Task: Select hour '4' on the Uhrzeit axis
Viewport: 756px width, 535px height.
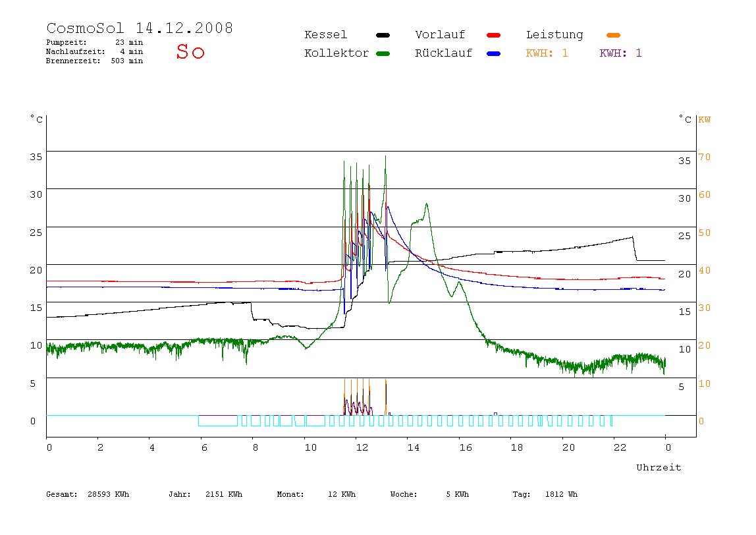Action: [x=152, y=447]
